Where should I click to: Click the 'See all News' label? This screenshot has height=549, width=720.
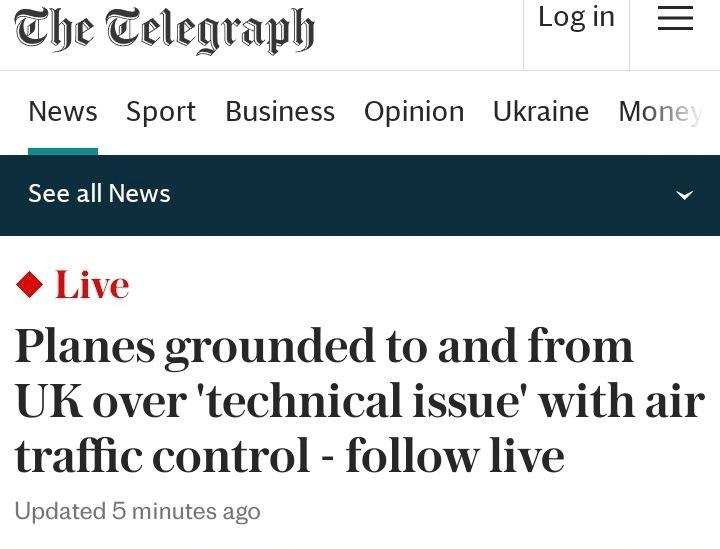(x=99, y=194)
